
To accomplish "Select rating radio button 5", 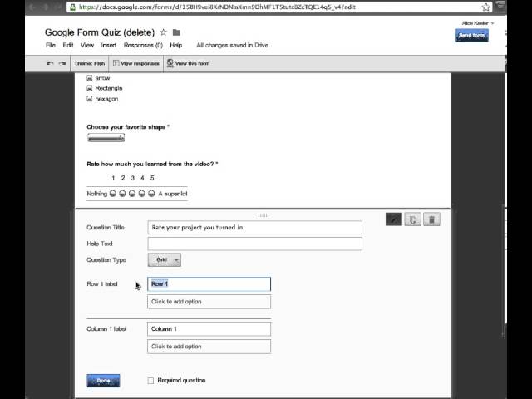I will point(151,194).
